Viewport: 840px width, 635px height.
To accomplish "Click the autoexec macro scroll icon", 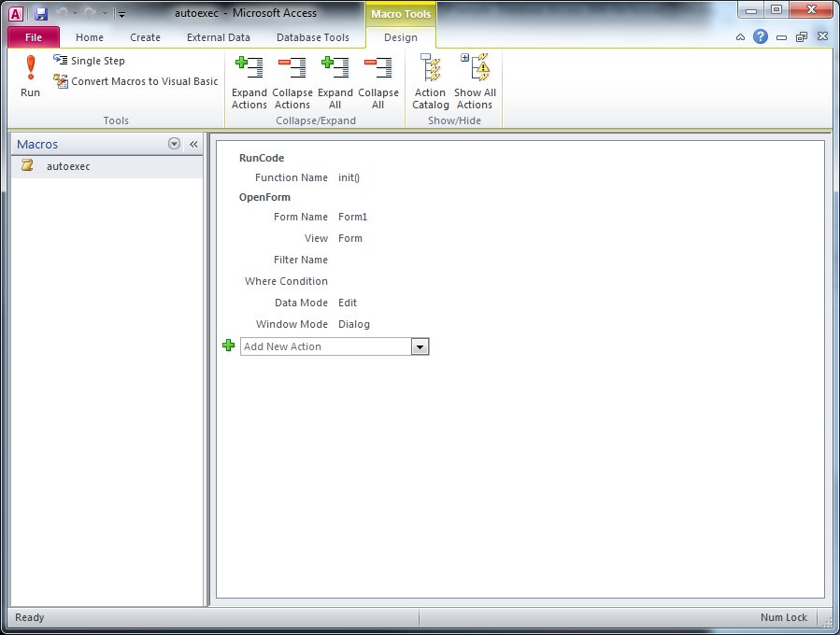I will point(27,165).
